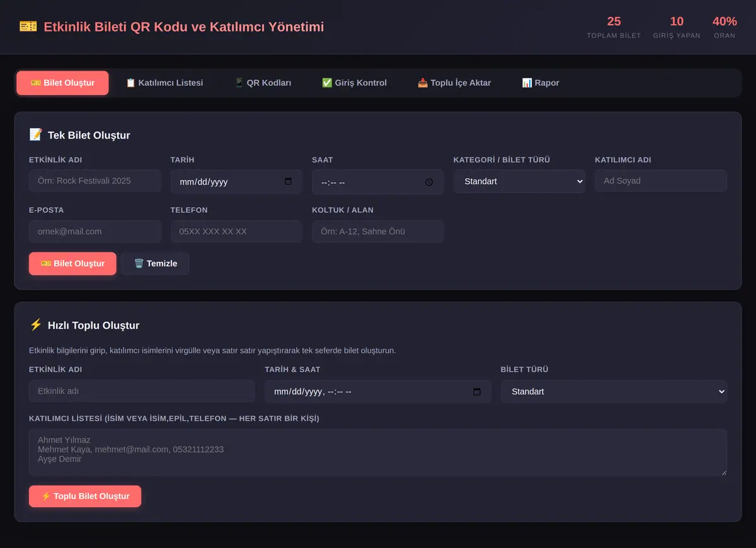Open the clock picker icon in the Saat field
Screen dimensions: 756x548
coord(429,182)
